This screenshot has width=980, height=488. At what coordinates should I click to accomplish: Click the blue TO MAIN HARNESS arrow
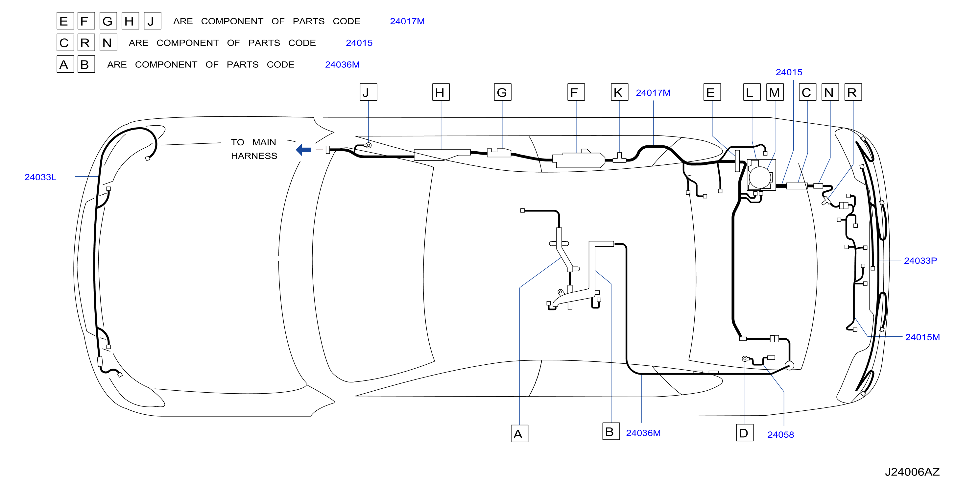[303, 150]
